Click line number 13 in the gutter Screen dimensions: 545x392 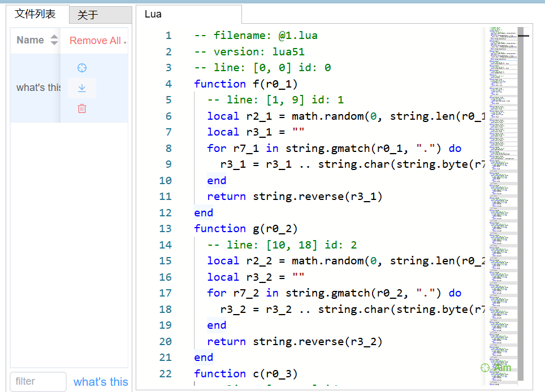(x=166, y=228)
